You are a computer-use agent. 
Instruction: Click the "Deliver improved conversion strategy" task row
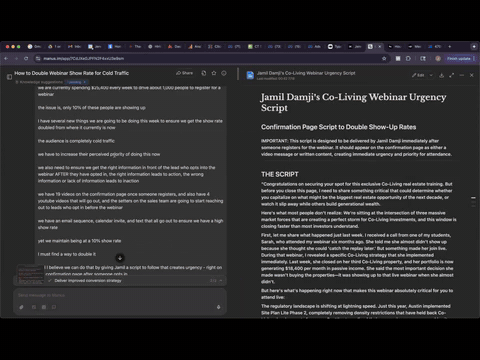(x=88, y=281)
